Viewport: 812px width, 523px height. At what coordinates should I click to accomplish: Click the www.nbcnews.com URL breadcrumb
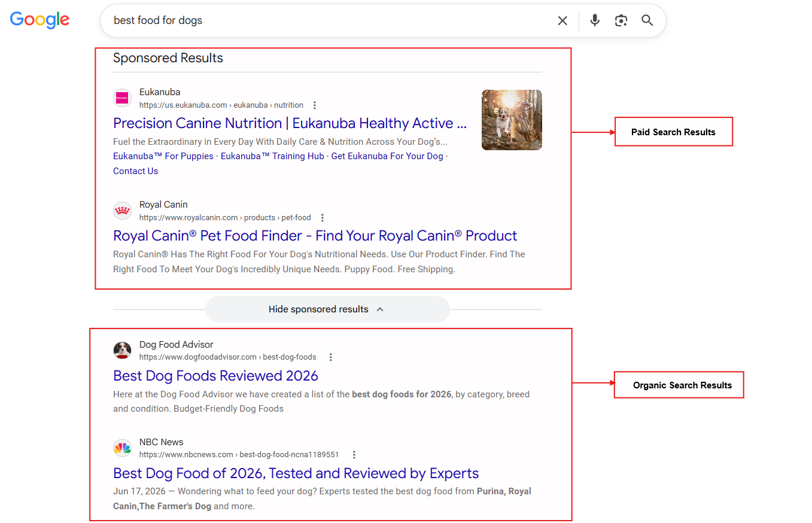(239, 455)
